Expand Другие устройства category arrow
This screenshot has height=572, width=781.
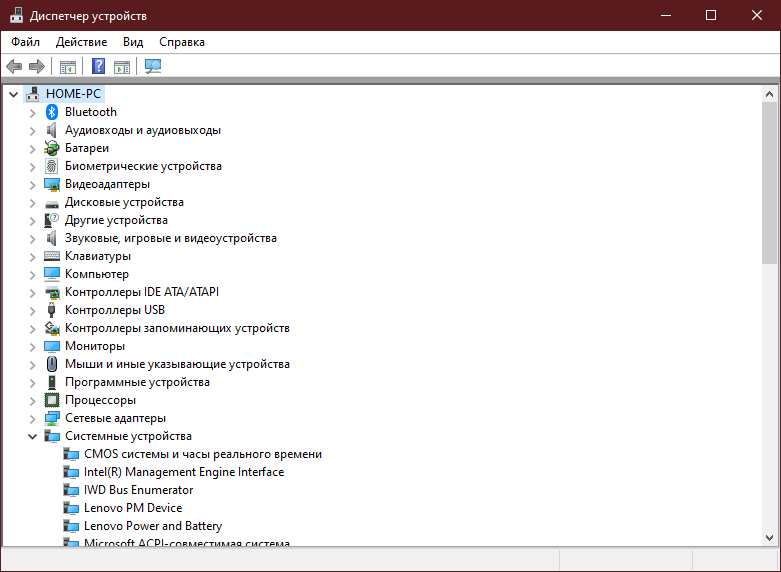32,221
